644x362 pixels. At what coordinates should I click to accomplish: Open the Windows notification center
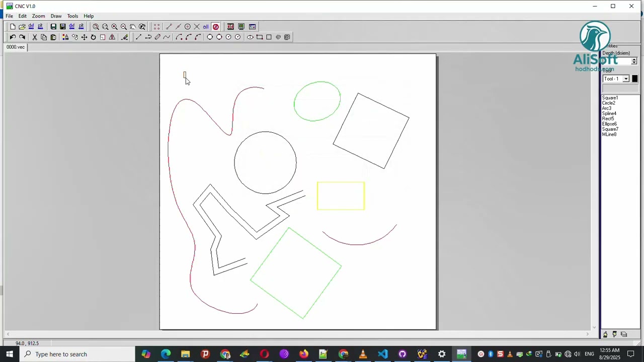pyautogui.click(x=631, y=354)
